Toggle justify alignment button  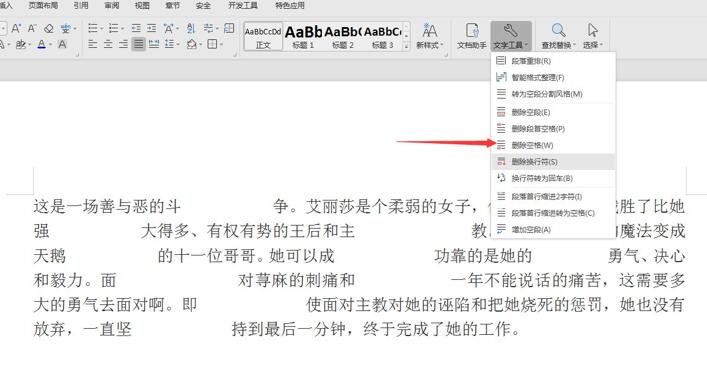pyautogui.click(x=138, y=44)
